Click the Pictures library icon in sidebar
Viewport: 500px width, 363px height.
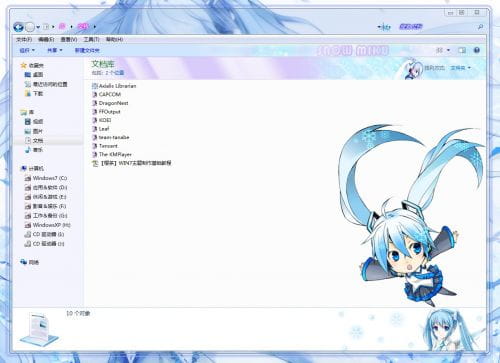(28, 131)
